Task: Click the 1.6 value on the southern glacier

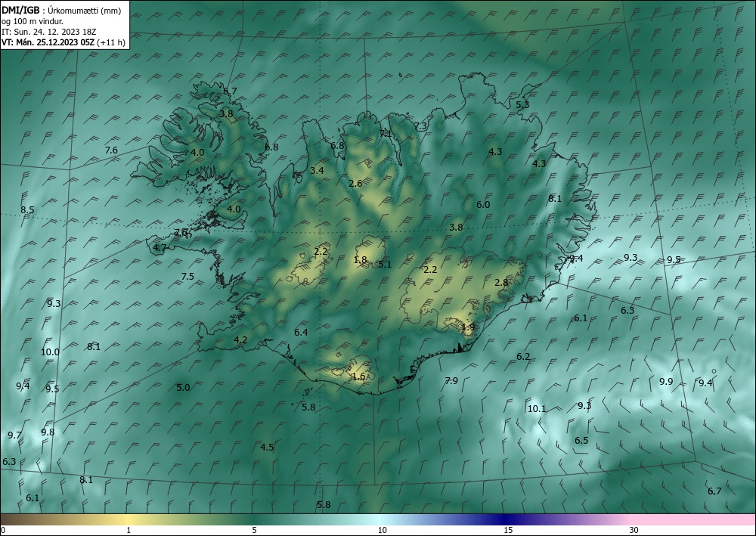Action: tap(358, 376)
